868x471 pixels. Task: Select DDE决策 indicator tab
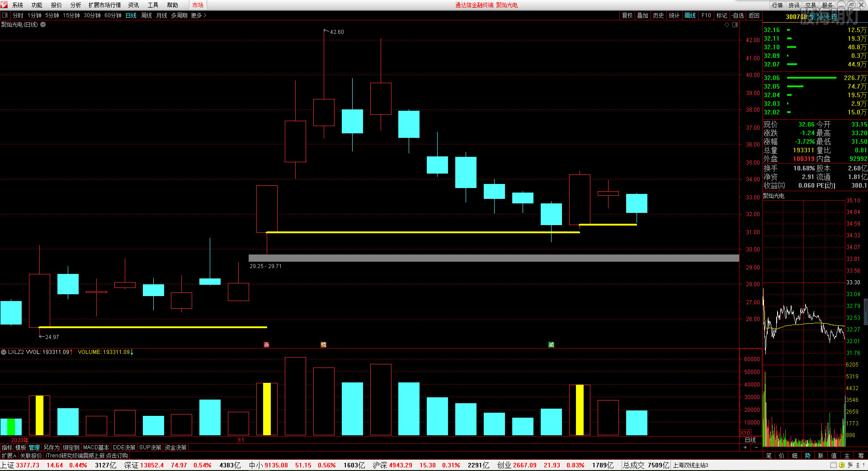[124, 447]
